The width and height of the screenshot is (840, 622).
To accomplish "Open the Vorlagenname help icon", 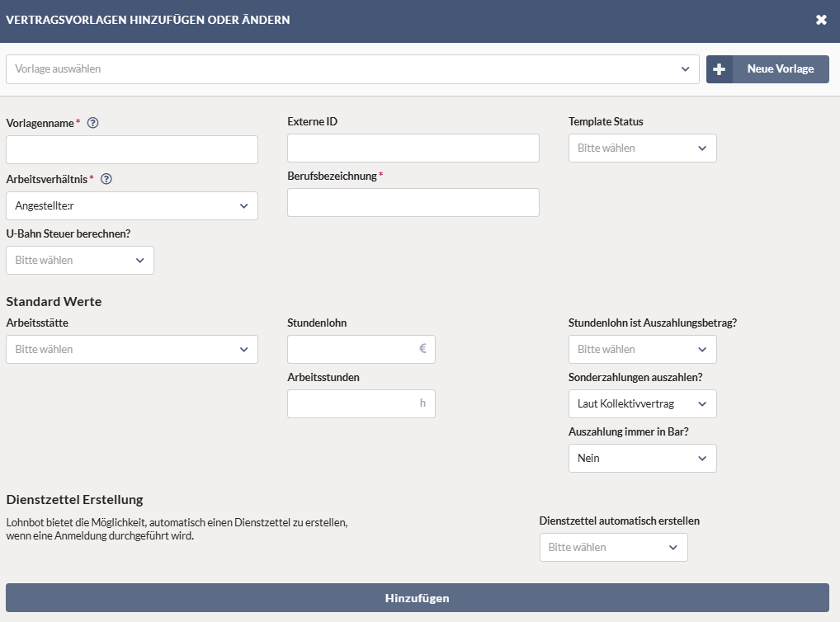I will 92,123.
